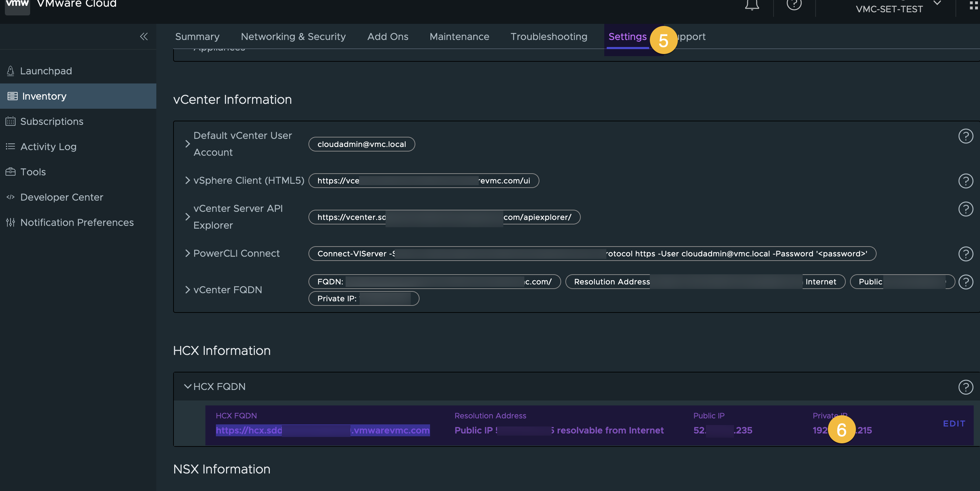Click the Activity Log lines icon

coord(11,147)
